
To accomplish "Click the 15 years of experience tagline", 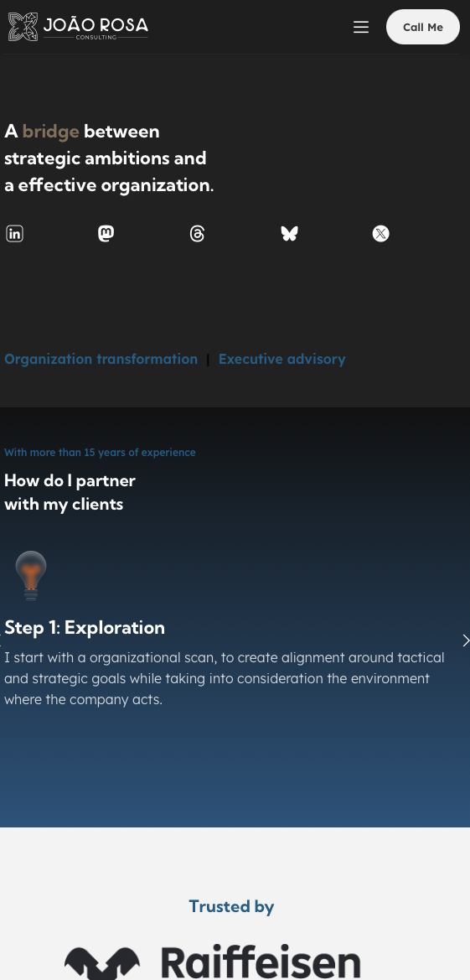I will click(x=100, y=452).
